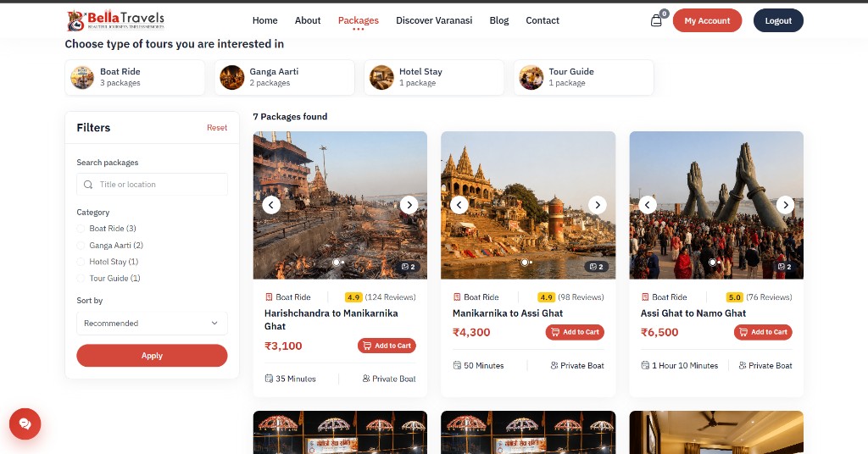868x454 pixels.
Task: Click the Bella Travels logo
Action: coord(115,20)
